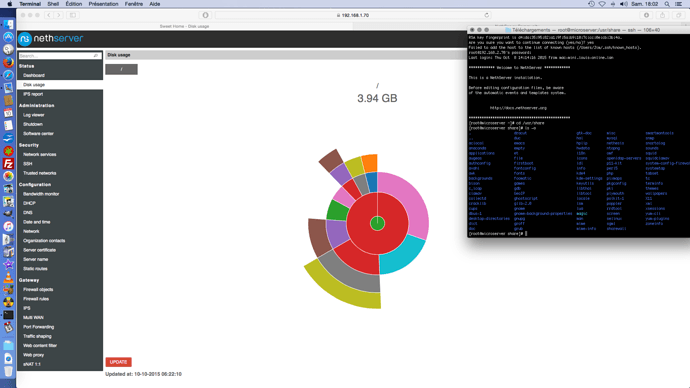Open Bandwidth monitor in sidebar
This screenshot has width=690, height=388.
pyautogui.click(x=41, y=194)
